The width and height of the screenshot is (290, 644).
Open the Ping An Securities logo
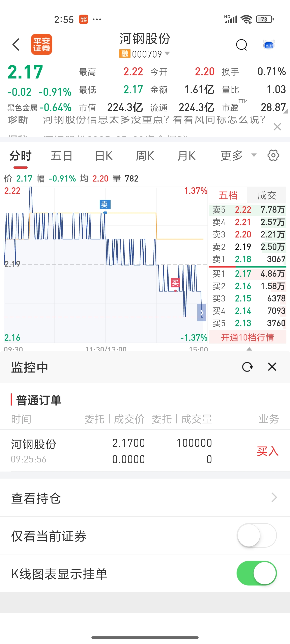click(x=41, y=44)
